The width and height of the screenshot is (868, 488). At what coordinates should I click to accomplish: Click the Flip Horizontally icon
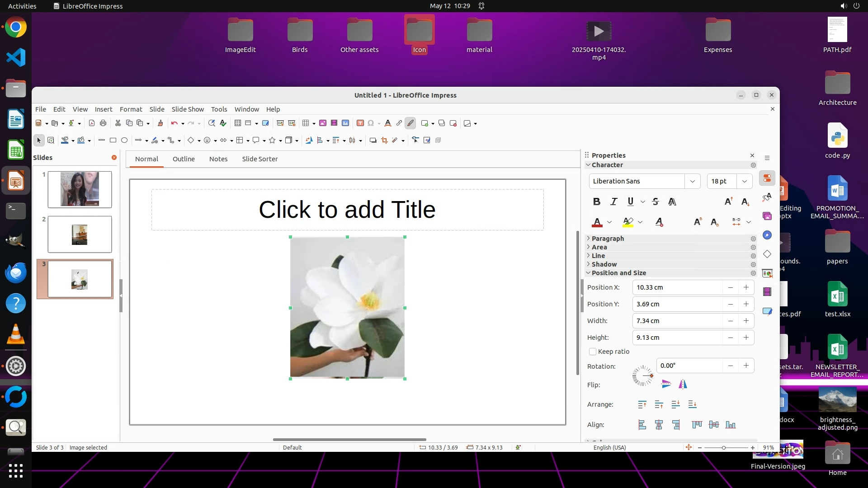click(x=683, y=385)
